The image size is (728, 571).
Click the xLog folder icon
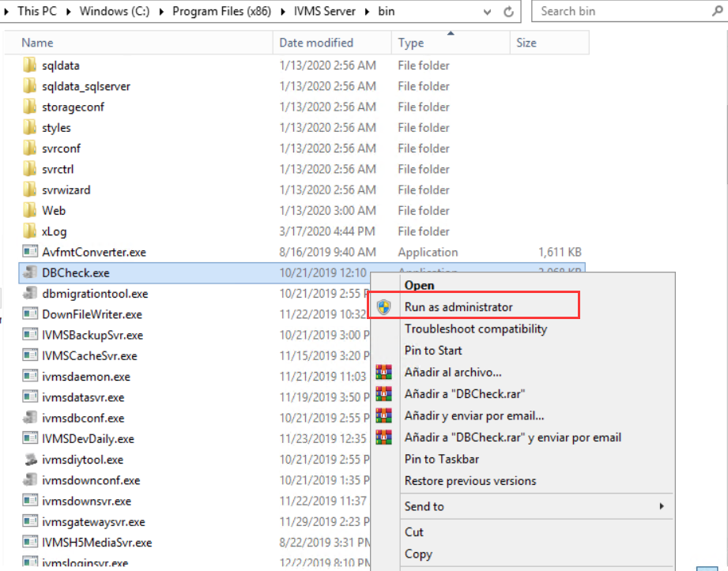click(x=30, y=231)
